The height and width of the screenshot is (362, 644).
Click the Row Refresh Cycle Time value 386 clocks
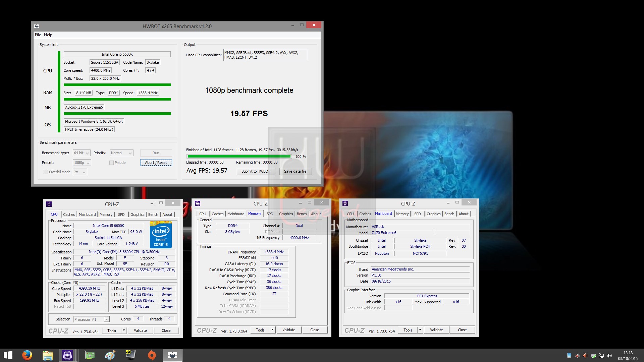tap(274, 288)
